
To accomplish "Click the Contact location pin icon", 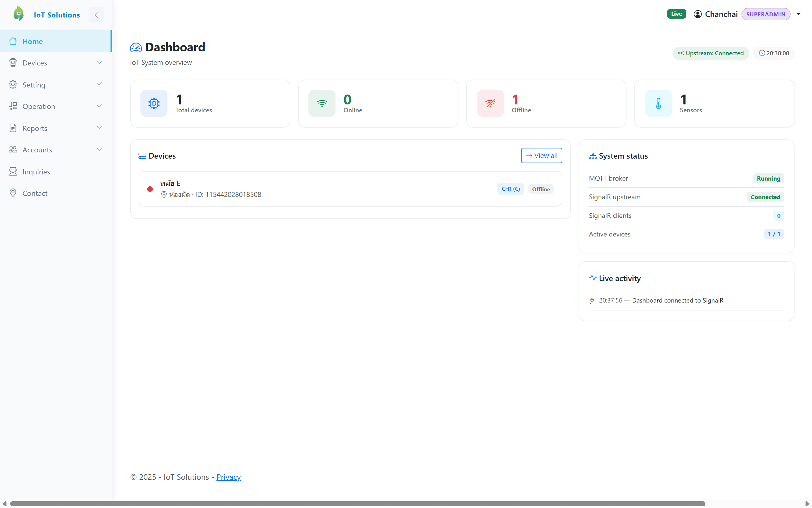I will (13, 193).
